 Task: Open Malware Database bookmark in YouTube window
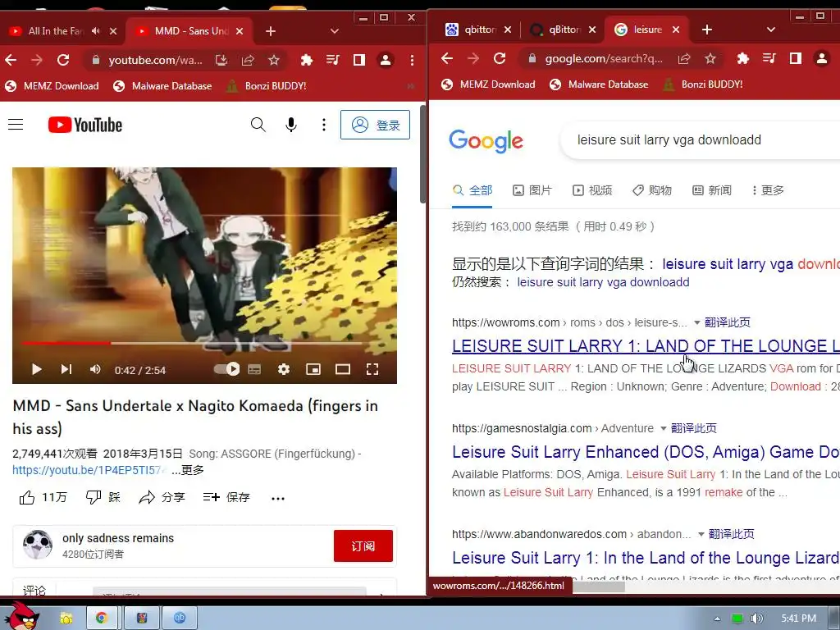click(163, 85)
